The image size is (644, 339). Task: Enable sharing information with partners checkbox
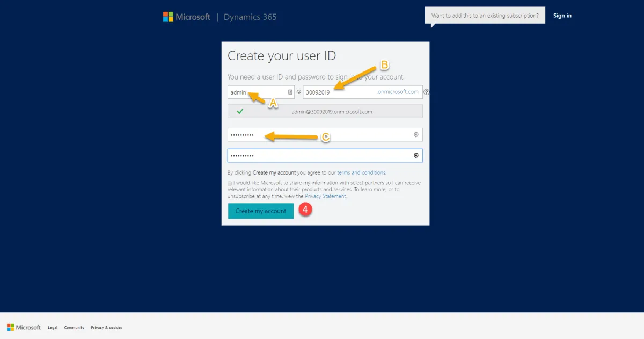point(230,183)
